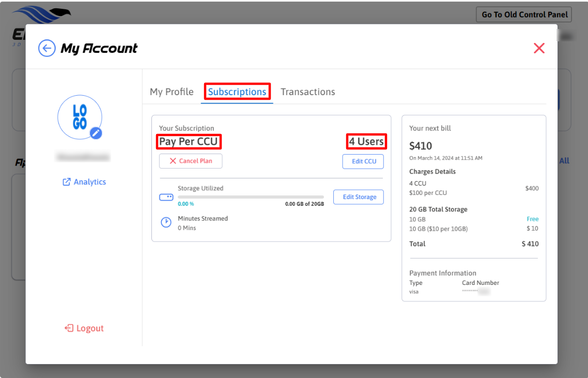588x378 pixels.
Task: Click the clock icon beside Minutes Streamed
Action: pyautogui.click(x=166, y=222)
